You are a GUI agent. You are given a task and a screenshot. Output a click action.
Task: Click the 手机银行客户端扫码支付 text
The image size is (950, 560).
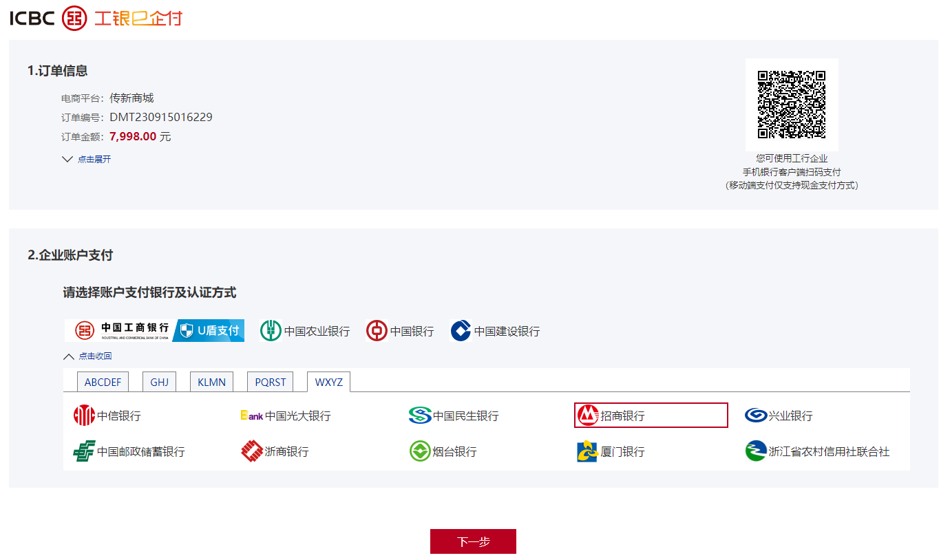[x=792, y=172]
